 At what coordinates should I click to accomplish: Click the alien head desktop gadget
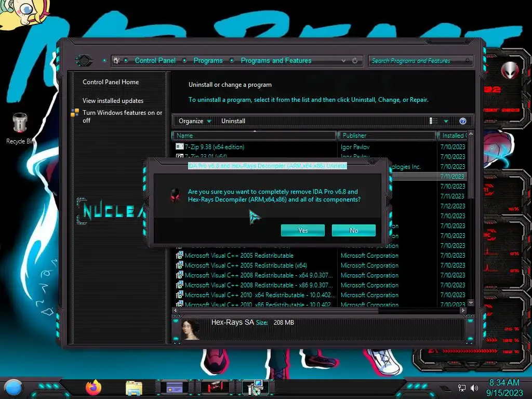click(x=510, y=70)
